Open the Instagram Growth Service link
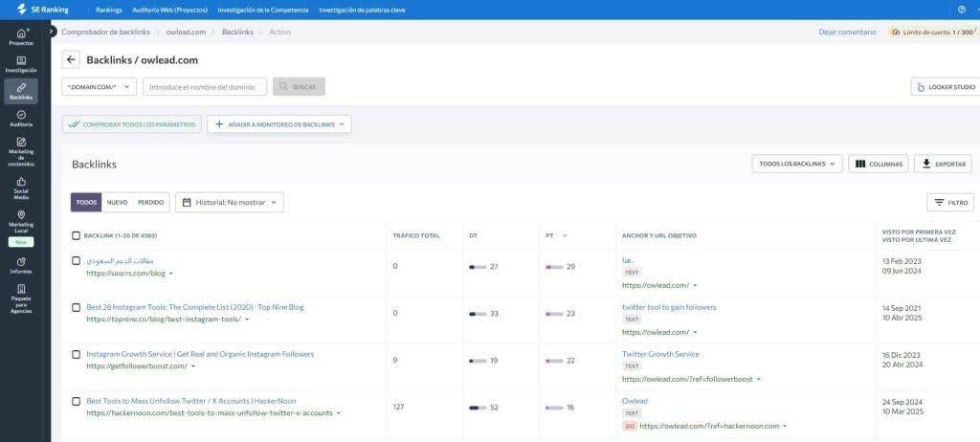This screenshot has height=442, width=980. (200, 355)
